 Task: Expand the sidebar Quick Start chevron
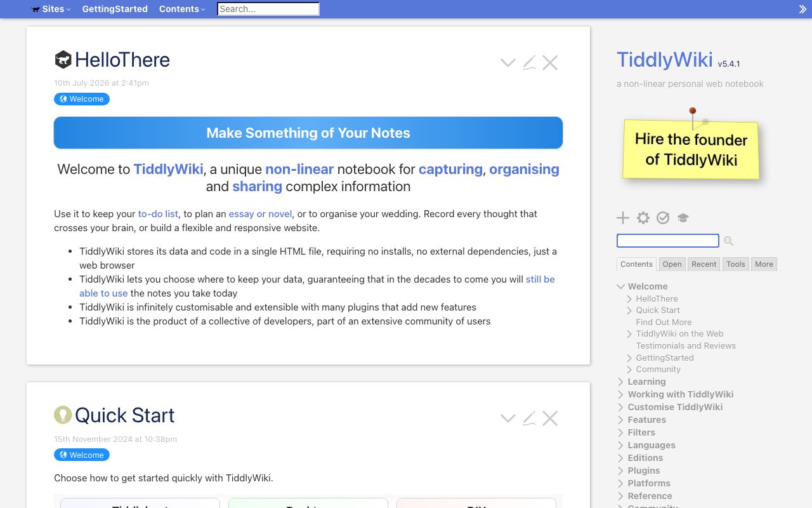(x=629, y=311)
